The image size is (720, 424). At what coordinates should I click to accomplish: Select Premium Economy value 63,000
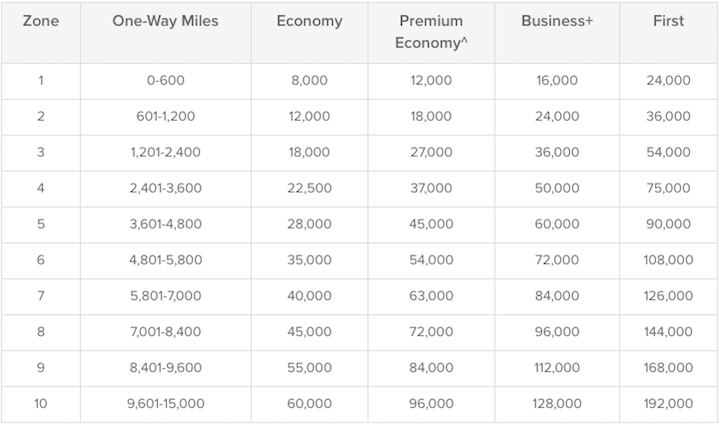[431, 296]
